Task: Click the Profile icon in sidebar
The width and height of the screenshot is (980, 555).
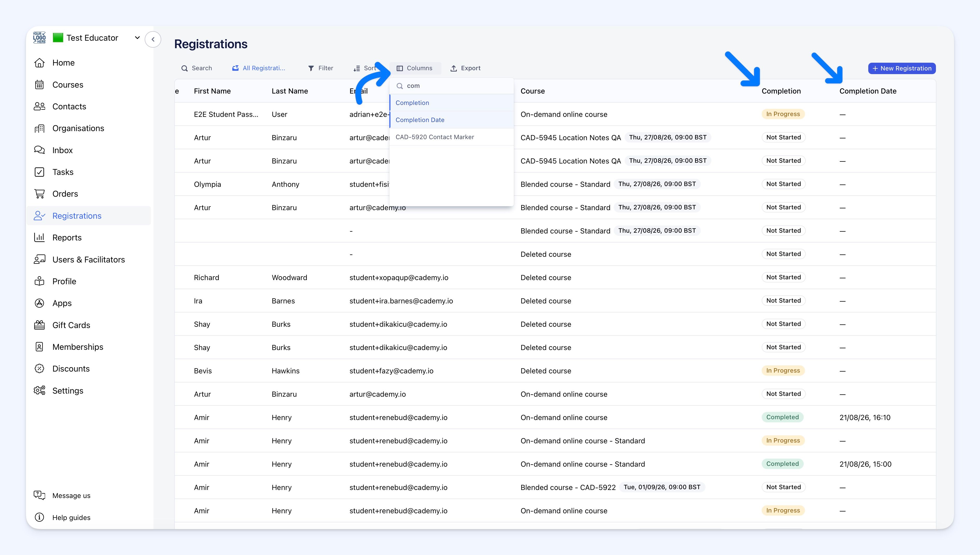Action: pyautogui.click(x=39, y=281)
